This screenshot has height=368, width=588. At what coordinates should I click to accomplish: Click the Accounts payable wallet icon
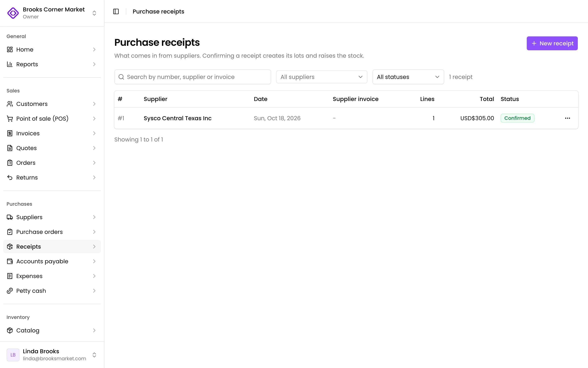[10, 261]
